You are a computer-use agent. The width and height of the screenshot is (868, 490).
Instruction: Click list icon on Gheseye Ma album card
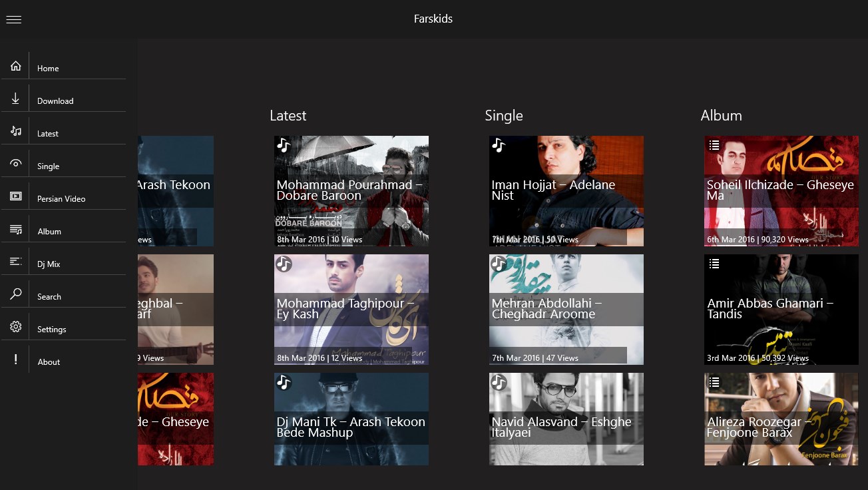[x=714, y=145]
